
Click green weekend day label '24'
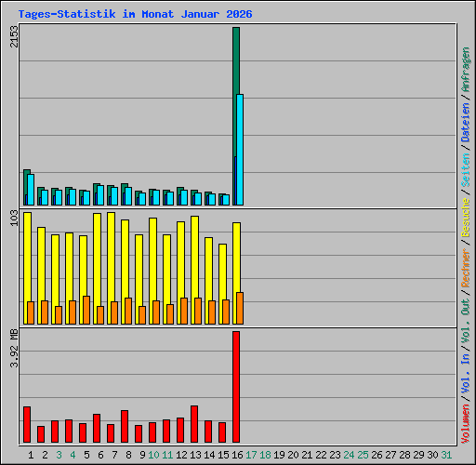[x=349, y=455]
